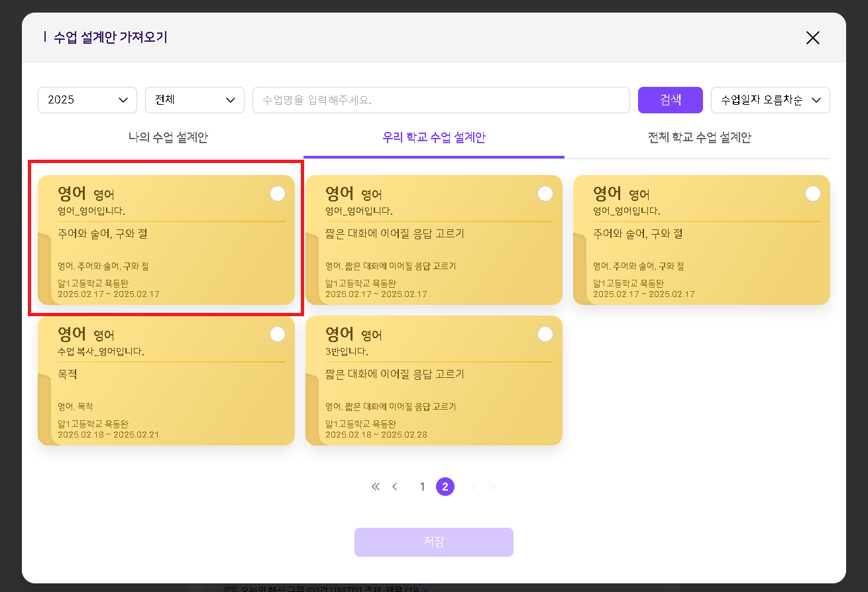Go to page 1 of results
This screenshot has height=592, width=868.
tap(422, 487)
